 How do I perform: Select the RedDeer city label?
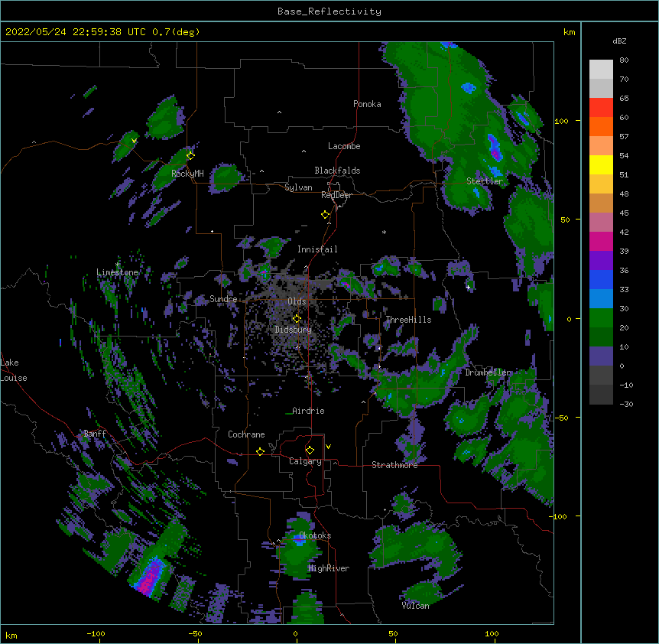pos(336,195)
